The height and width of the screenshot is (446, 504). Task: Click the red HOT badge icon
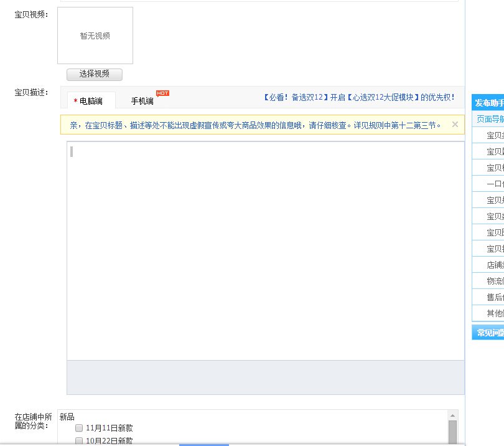pyautogui.click(x=162, y=93)
